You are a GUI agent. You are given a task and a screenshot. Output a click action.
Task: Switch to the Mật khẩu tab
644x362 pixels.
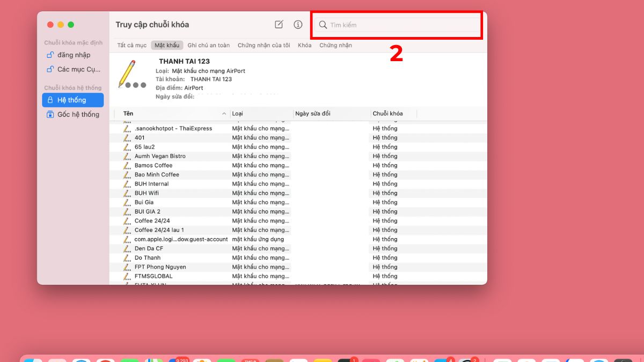tap(167, 46)
